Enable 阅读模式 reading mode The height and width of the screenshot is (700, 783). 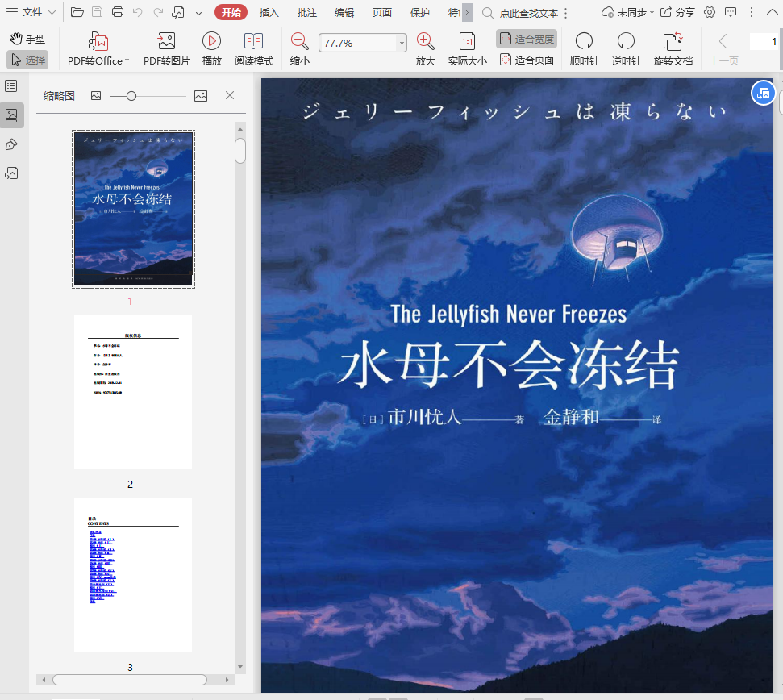coord(254,48)
